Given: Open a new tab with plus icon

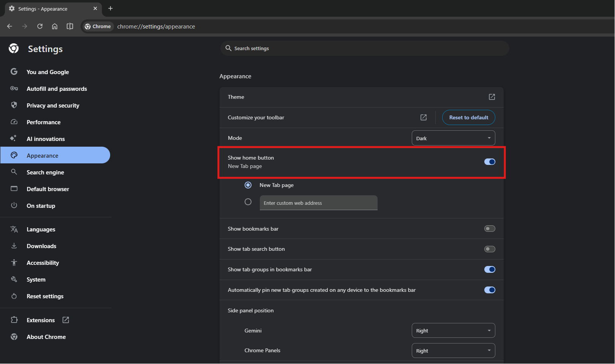Looking at the screenshot, I should tap(111, 8).
